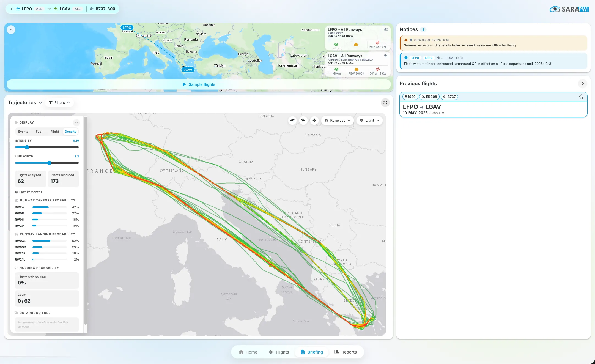Viewport: 595px width, 364px height.
Task: Open B737-800 aircraft selector
Action: pyautogui.click(x=103, y=9)
